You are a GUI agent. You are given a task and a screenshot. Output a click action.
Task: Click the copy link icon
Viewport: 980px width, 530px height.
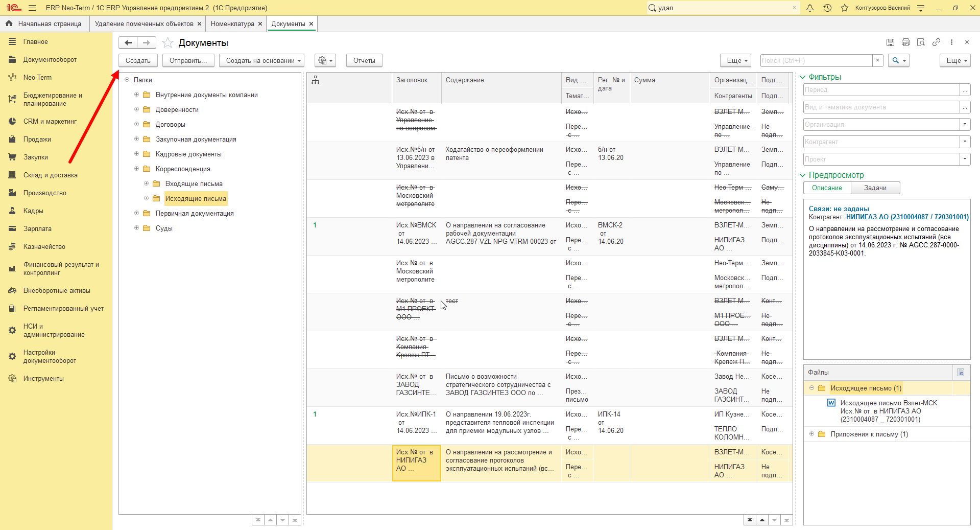[x=936, y=42]
